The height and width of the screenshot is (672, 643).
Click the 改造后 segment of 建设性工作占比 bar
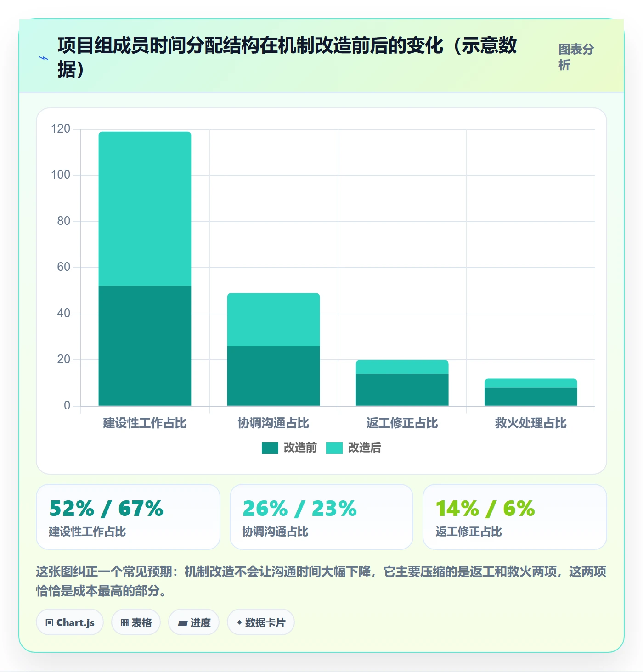(x=145, y=209)
